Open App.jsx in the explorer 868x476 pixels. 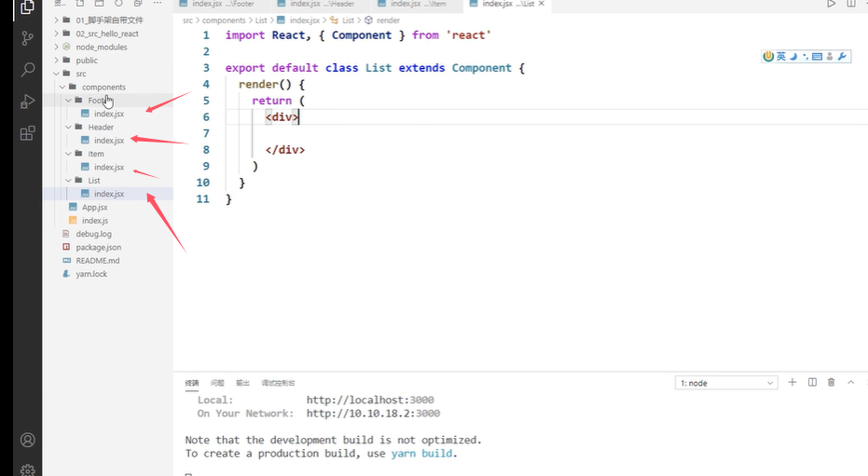pos(95,208)
